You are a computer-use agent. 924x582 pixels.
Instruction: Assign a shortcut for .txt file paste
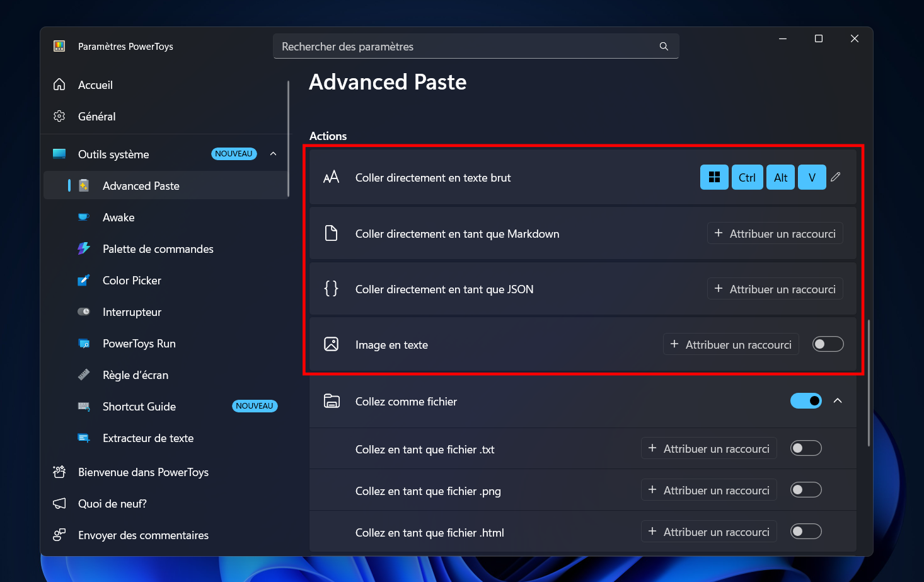[x=709, y=448]
